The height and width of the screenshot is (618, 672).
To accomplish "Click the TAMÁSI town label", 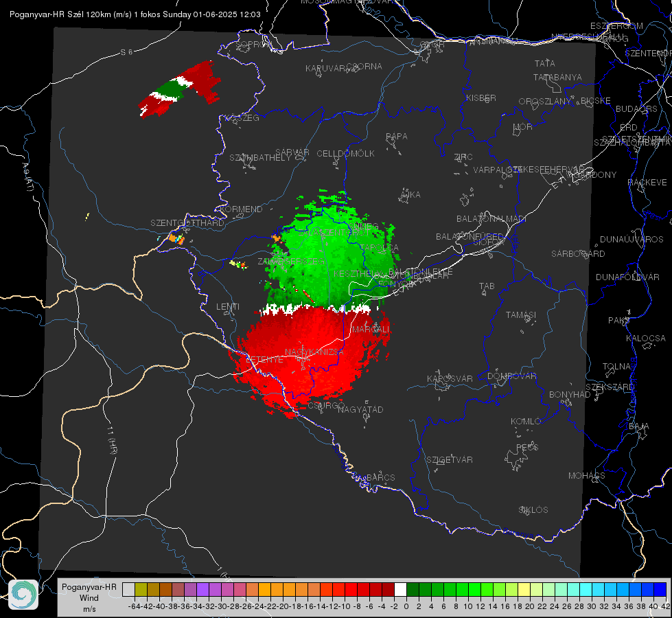I will pyautogui.click(x=521, y=314).
